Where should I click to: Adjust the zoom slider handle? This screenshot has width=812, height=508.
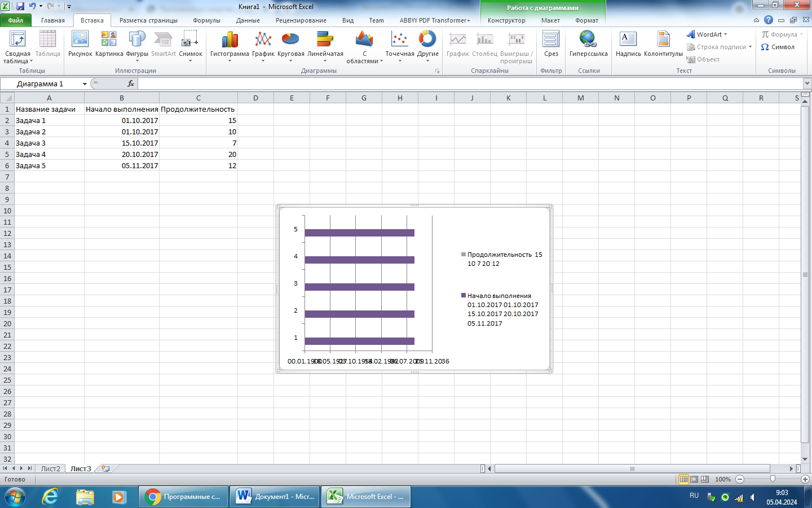(x=773, y=479)
